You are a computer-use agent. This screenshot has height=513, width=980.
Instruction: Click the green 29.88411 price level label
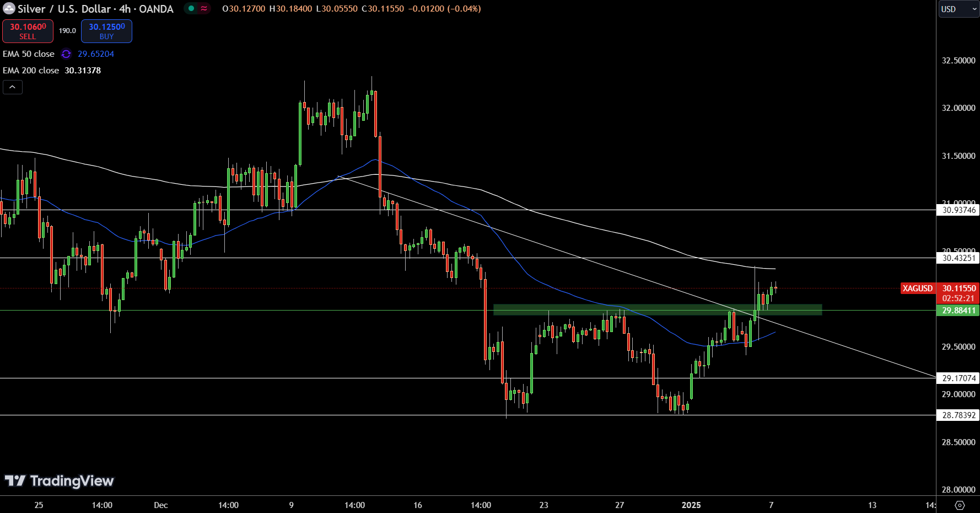pos(959,311)
